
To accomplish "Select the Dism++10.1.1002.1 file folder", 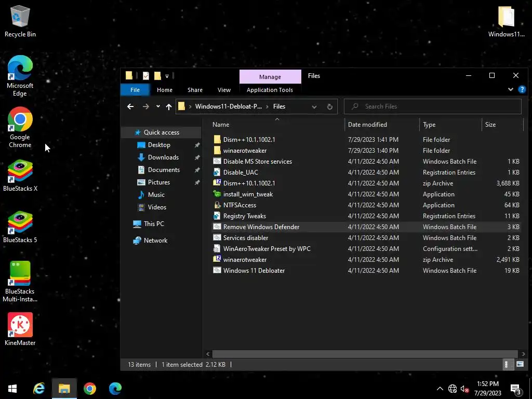I will pyautogui.click(x=366, y=139).
